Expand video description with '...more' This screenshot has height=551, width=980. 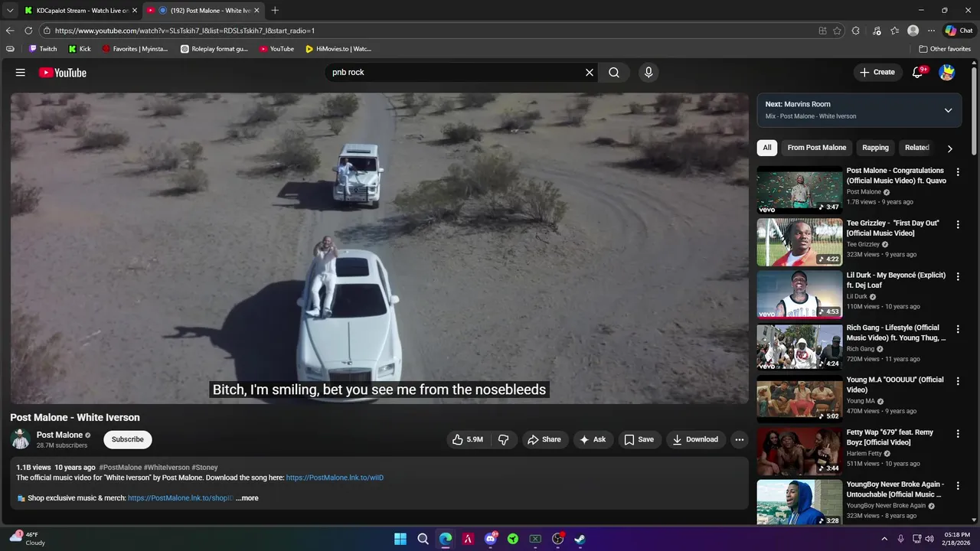point(247,498)
